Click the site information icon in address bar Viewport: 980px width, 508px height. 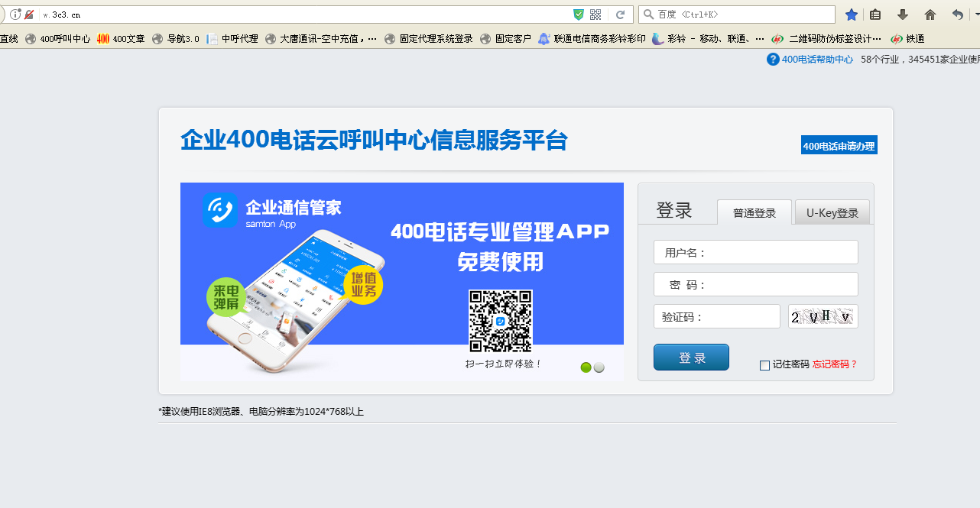coord(15,15)
